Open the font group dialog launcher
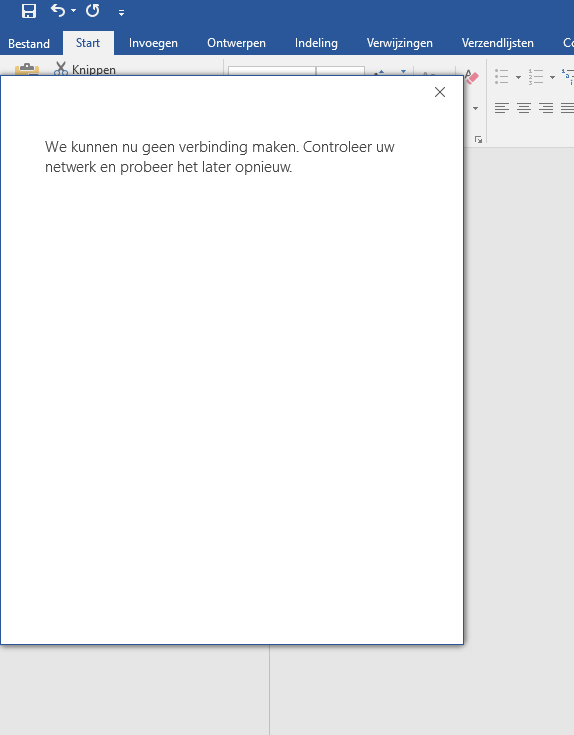 pyautogui.click(x=478, y=140)
